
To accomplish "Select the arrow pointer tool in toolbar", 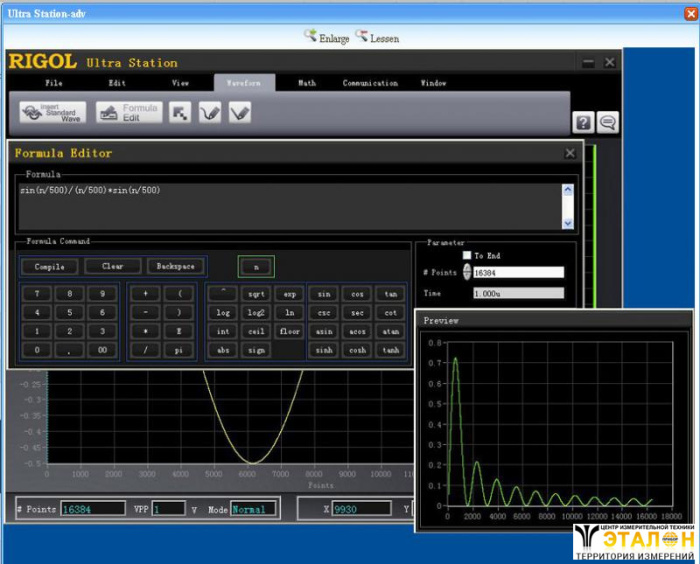I will click(179, 113).
